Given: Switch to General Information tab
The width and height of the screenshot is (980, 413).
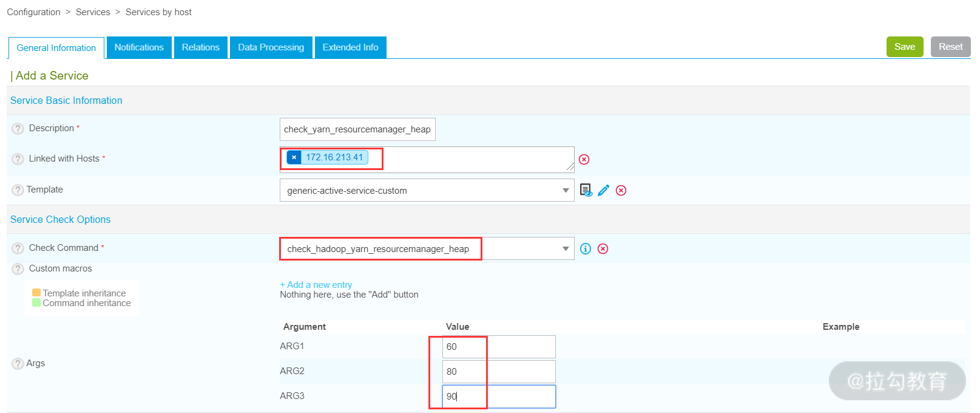Looking at the screenshot, I should click(56, 48).
